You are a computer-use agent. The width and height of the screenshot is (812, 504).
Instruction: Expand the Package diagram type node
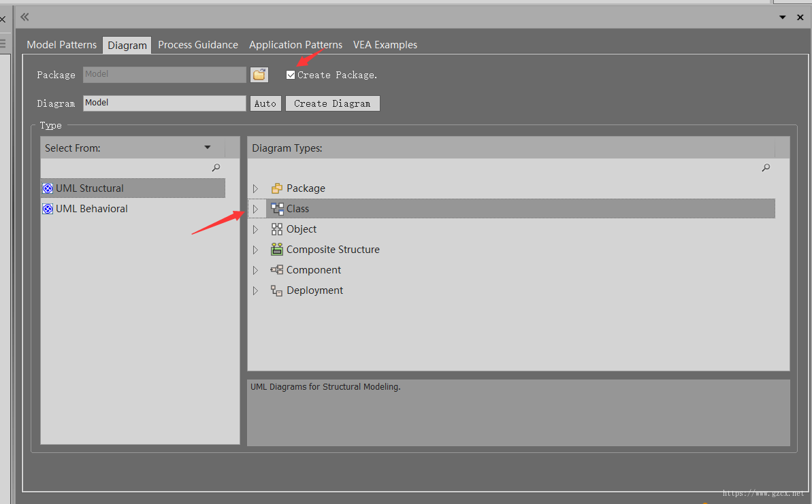coord(256,188)
